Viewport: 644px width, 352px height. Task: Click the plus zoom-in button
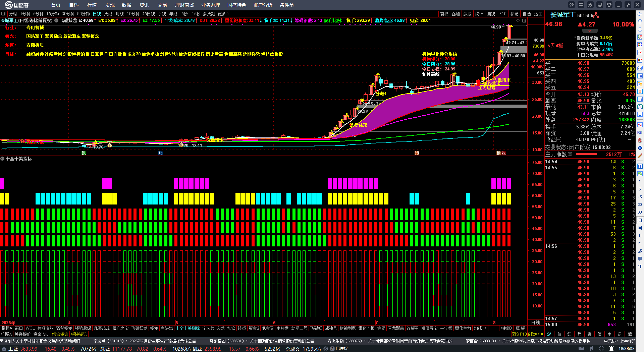click(532, 328)
